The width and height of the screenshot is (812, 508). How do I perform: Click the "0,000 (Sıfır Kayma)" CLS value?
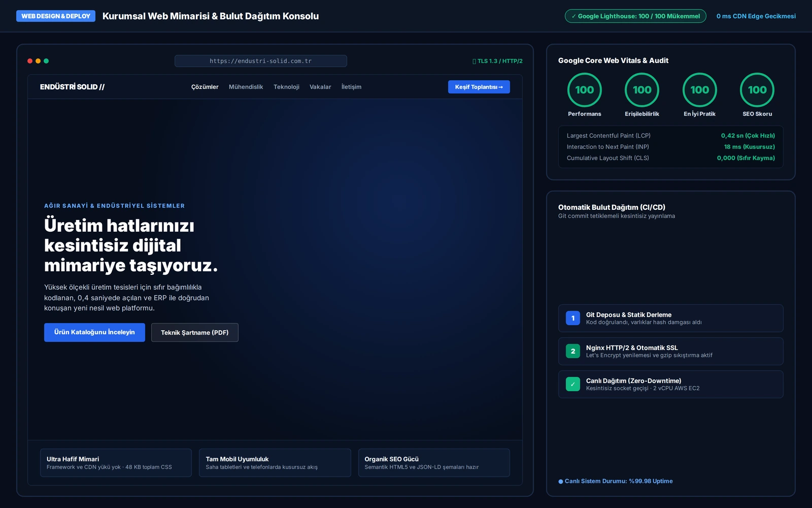click(x=746, y=158)
